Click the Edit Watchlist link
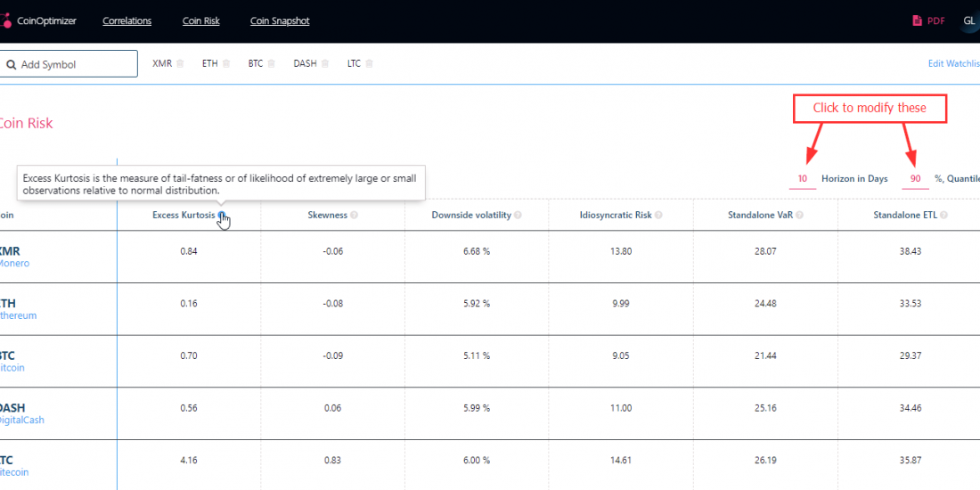The height and width of the screenshot is (490, 980). coord(953,63)
